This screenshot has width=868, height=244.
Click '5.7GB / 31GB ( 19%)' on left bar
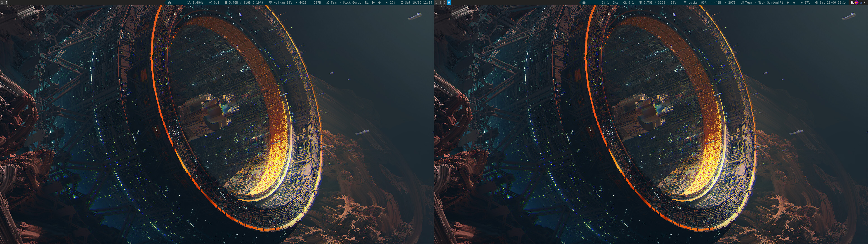[246, 3]
